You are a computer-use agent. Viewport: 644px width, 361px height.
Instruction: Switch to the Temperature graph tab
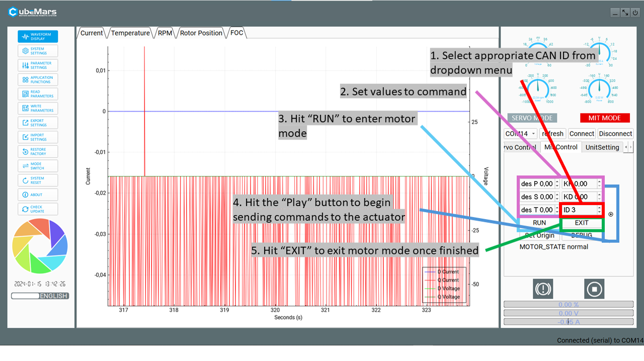click(x=130, y=33)
